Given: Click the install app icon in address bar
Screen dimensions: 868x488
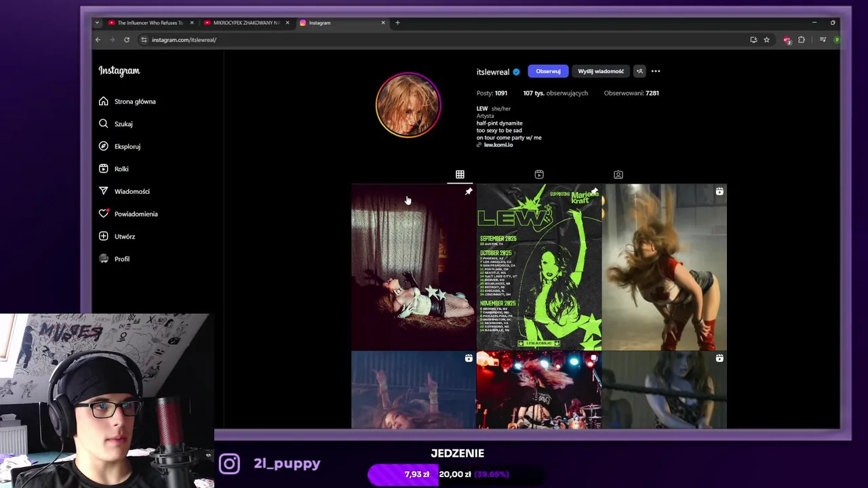Looking at the screenshot, I should (753, 40).
